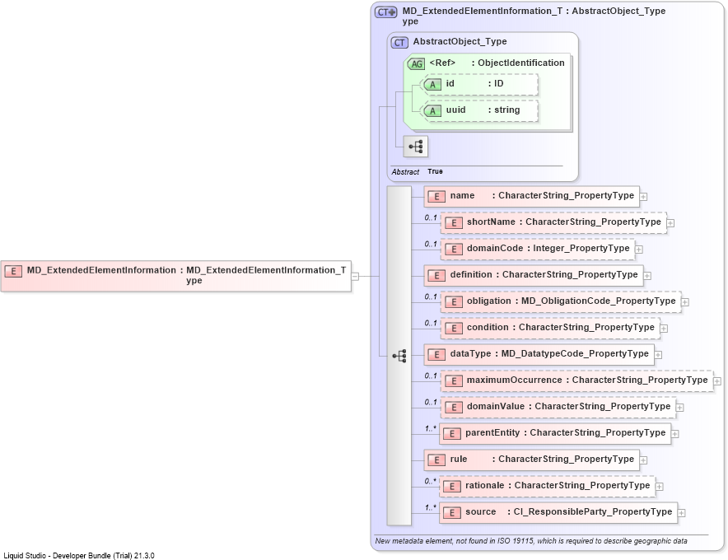Collapse the MD_ExtendedElementInformation root element
Image resolution: width=728 pixels, height=560 pixels.
(355, 276)
